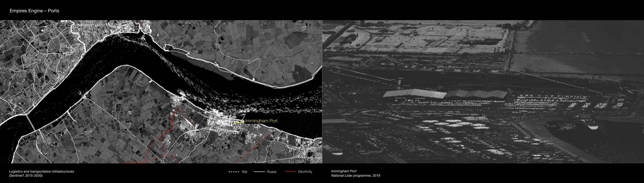The height and width of the screenshot is (183, 644).
Task: Click the "National Lidar programme, 2019" credit
Action: (356, 175)
